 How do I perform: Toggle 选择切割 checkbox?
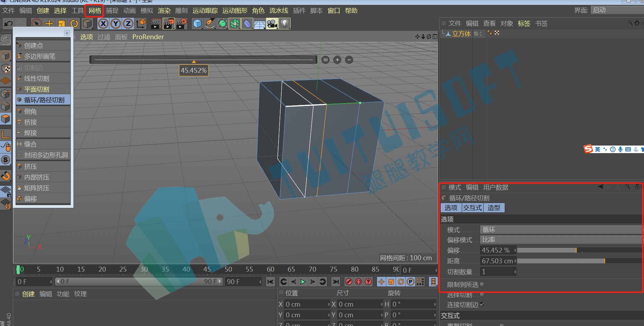[482, 294]
